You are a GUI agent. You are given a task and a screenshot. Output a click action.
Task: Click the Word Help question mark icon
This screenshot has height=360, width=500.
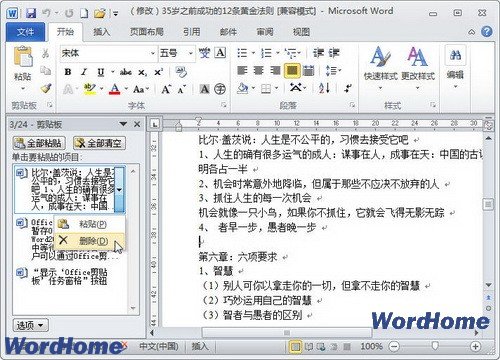click(x=487, y=32)
